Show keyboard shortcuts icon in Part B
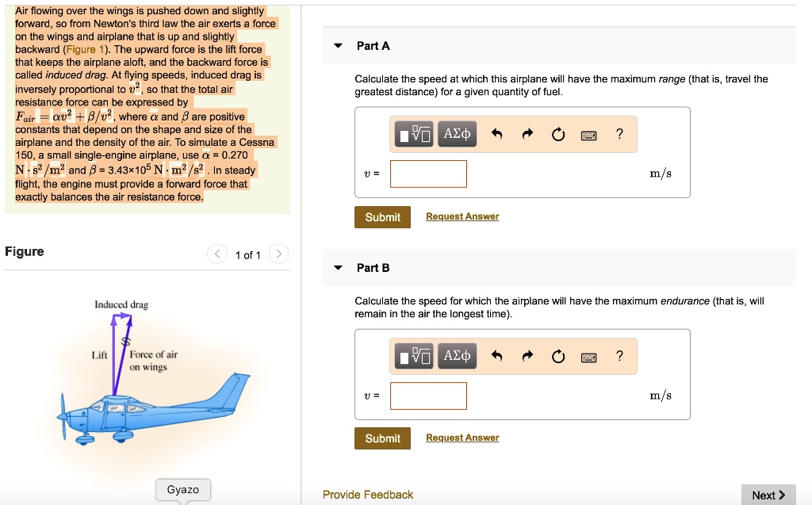The width and height of the screenshot is (812, 505). click(589, 358)
